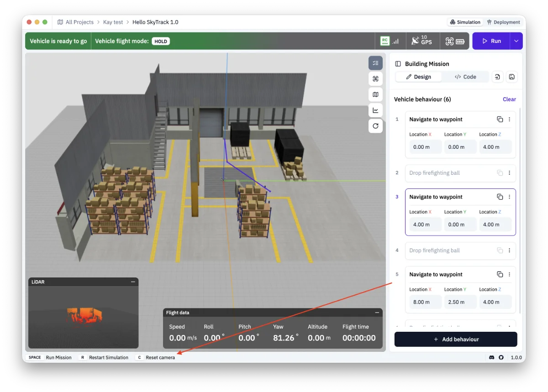Duplicate behaviour 1 Navigate to waypoint
Image resolution: width=548 pixels, height=392 pixels.
pyautogui.click(x=500, y=120)
